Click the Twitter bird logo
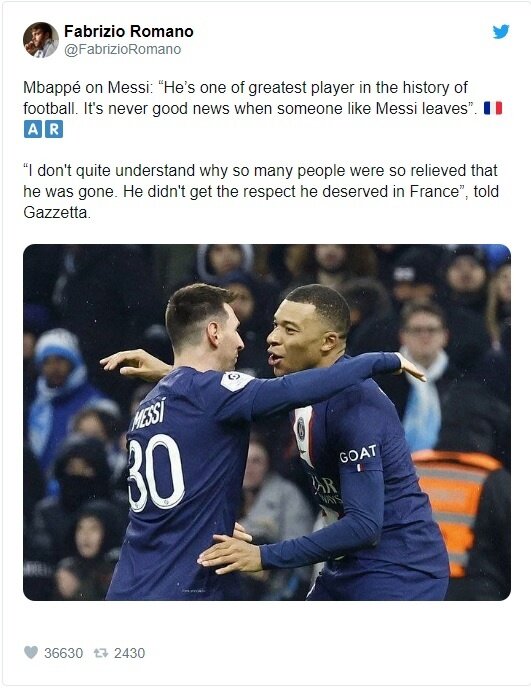This screenshot has width=531, height=690. (x=501, y=32)
